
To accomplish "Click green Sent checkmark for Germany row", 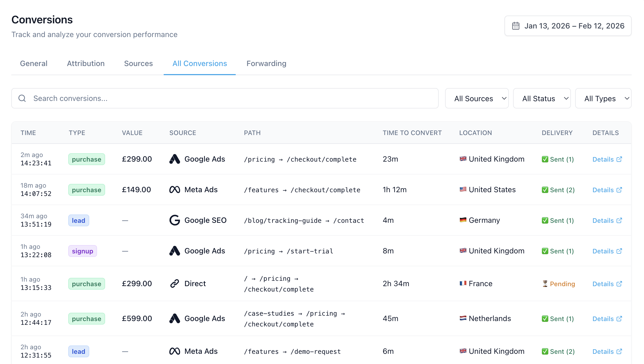I will coord(545,220).
